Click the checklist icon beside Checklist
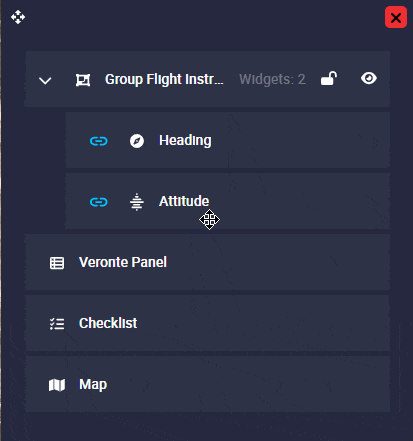413x441 pixels. coord(57,324)
